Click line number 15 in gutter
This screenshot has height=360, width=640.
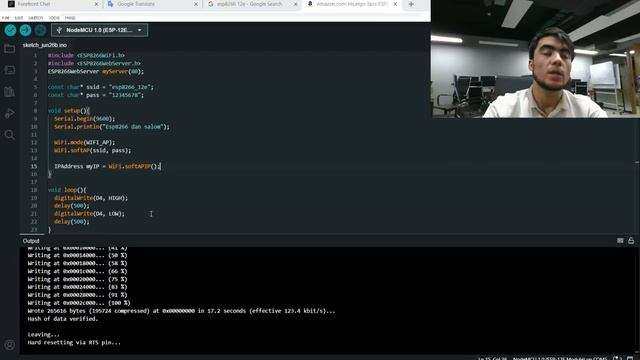[34, 166]
